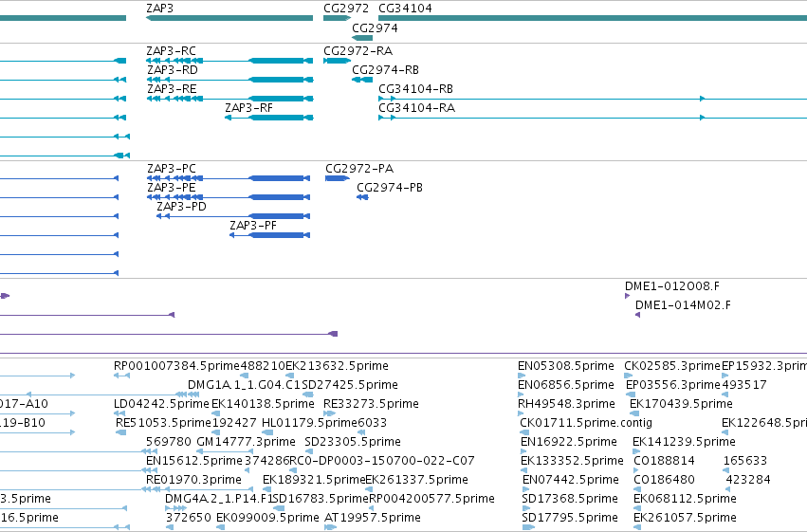Click EST HL01179.5prime
Image resolution: width=807 pixels, height=532 pixels.
point(309,424)
